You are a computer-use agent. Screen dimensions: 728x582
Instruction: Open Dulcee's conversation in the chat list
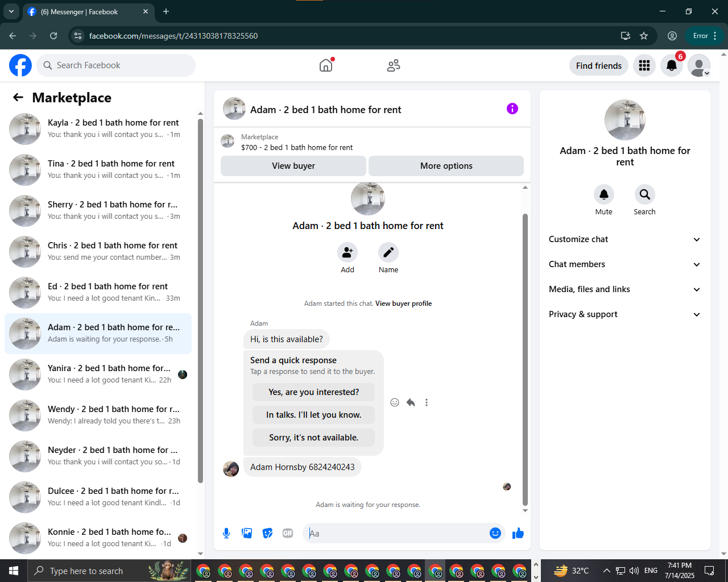pyautogui.click(x=98, y=497)
